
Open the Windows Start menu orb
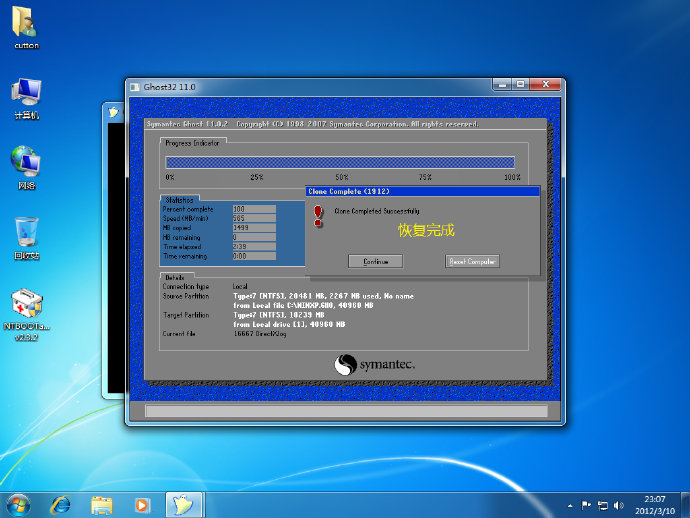(x=18, y=505)
